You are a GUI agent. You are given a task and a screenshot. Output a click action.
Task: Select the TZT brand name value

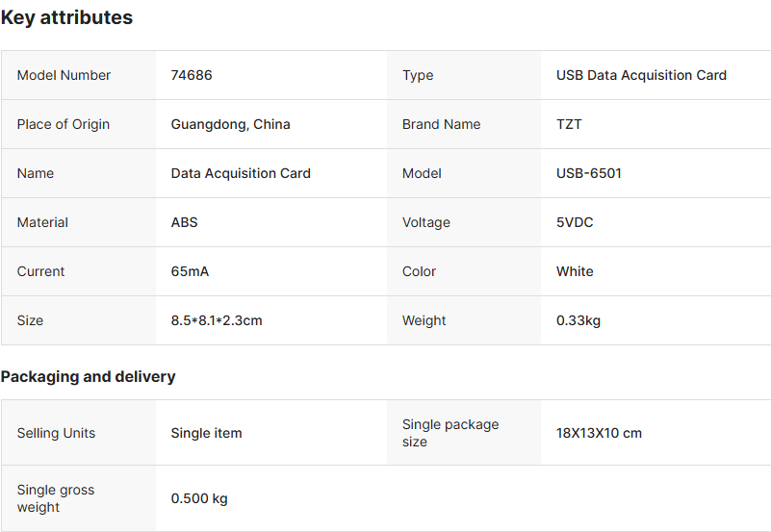tap(569, 124)
